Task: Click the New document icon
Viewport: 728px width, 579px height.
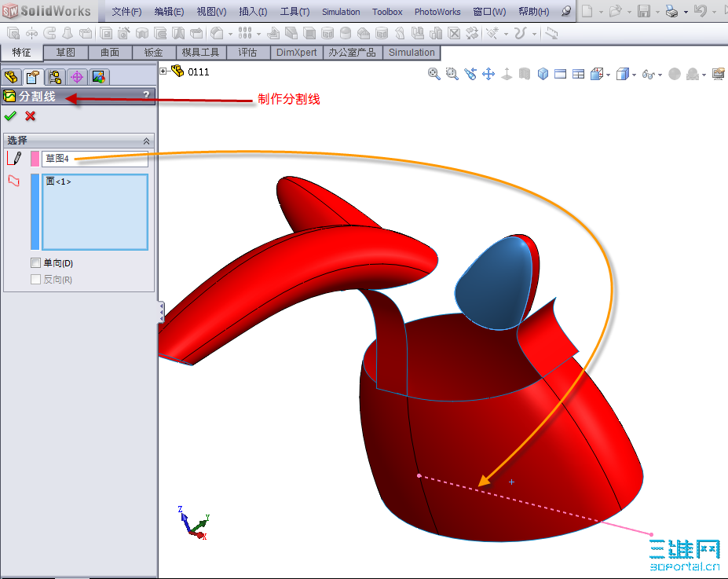Action: coord(587,11)
